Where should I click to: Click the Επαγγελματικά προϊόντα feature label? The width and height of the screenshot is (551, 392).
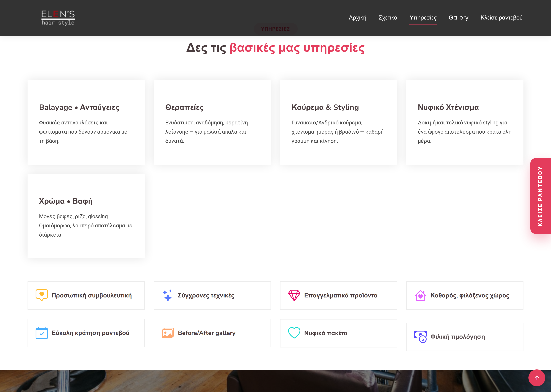341,296
